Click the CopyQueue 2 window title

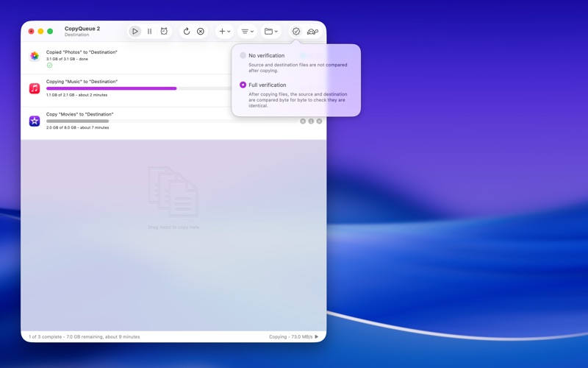pos(82,29)
